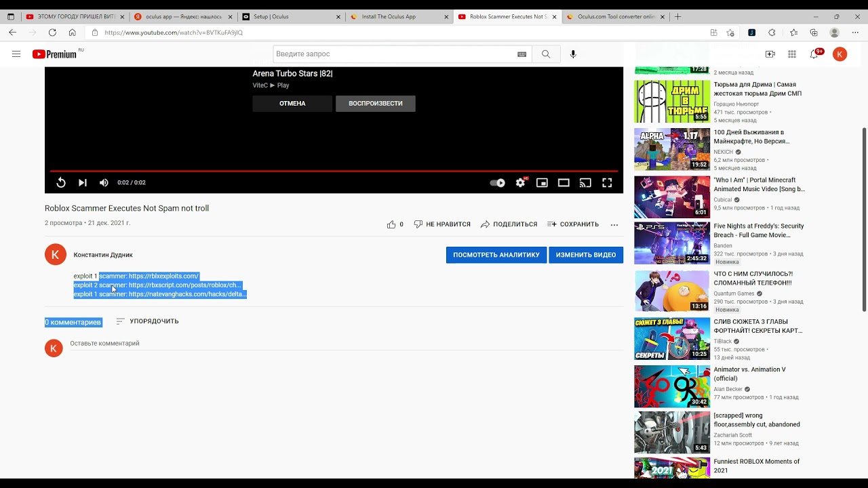
Task: Open Animator vs. Animation V thumbnail
Action: 672,386
